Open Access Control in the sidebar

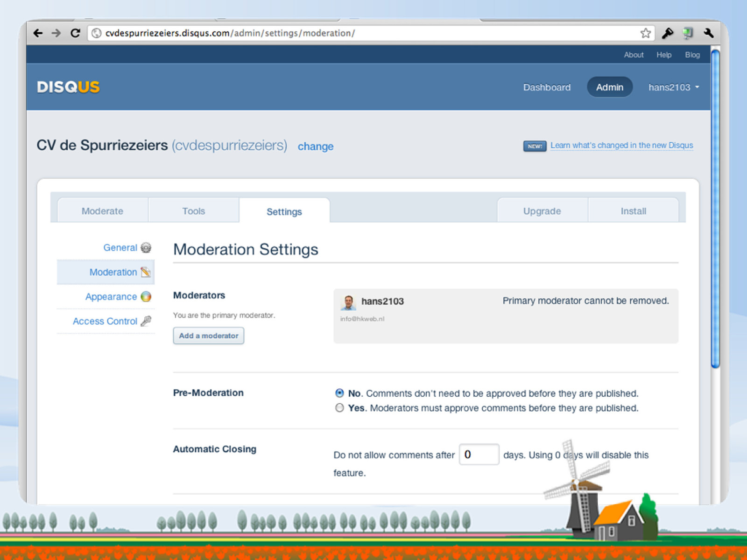point(105,321)
